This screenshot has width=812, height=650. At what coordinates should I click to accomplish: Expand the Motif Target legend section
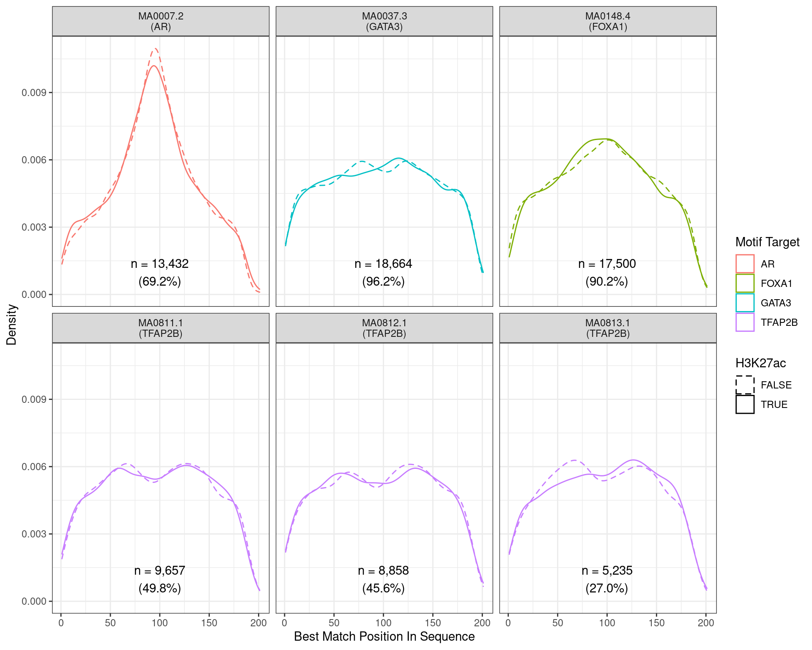point(768,242)
